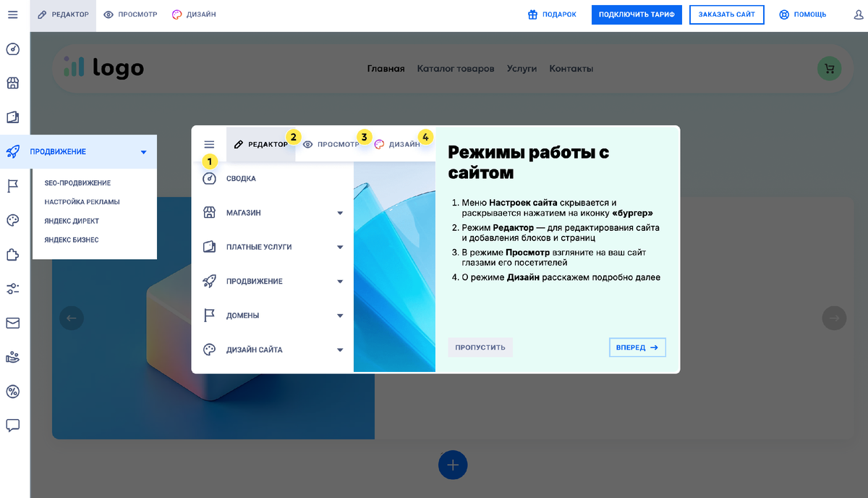Click the rocket Продвижение icon in sidebar
Screen dimensions: 868x498
(13, 151)
